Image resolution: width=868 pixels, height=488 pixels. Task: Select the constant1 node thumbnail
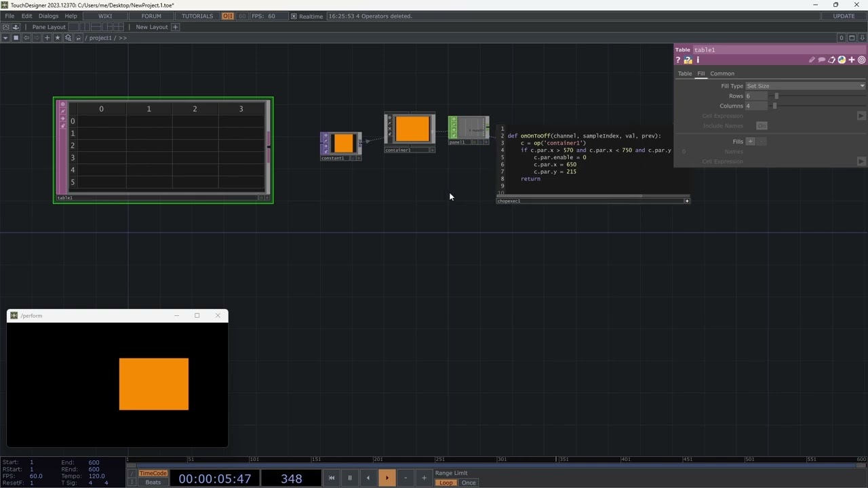[344, 143]
